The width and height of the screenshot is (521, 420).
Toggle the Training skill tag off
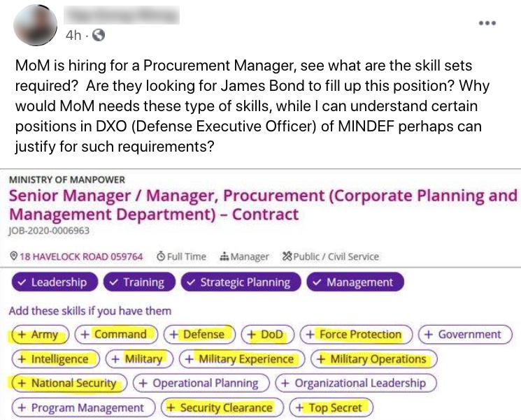point(139,282)
